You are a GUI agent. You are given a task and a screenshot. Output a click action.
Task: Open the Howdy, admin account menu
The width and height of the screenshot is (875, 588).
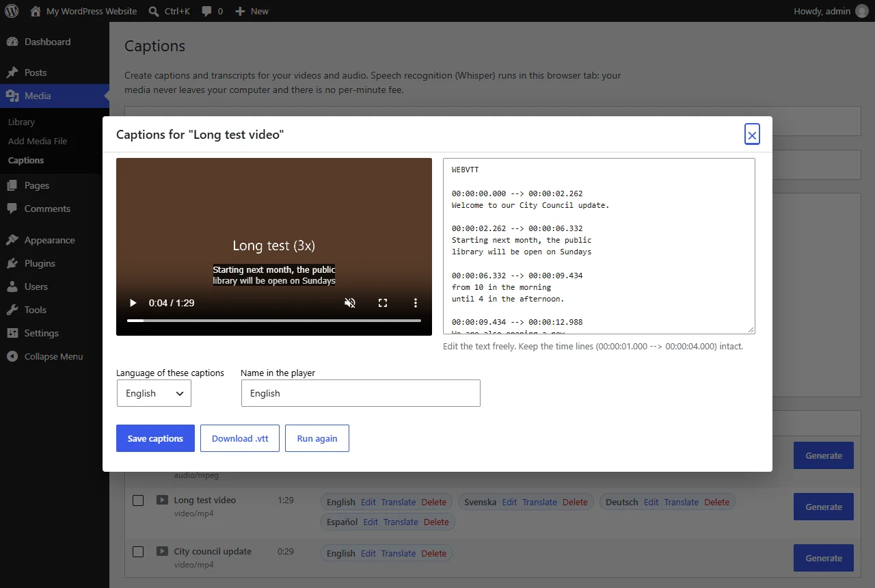831,11
